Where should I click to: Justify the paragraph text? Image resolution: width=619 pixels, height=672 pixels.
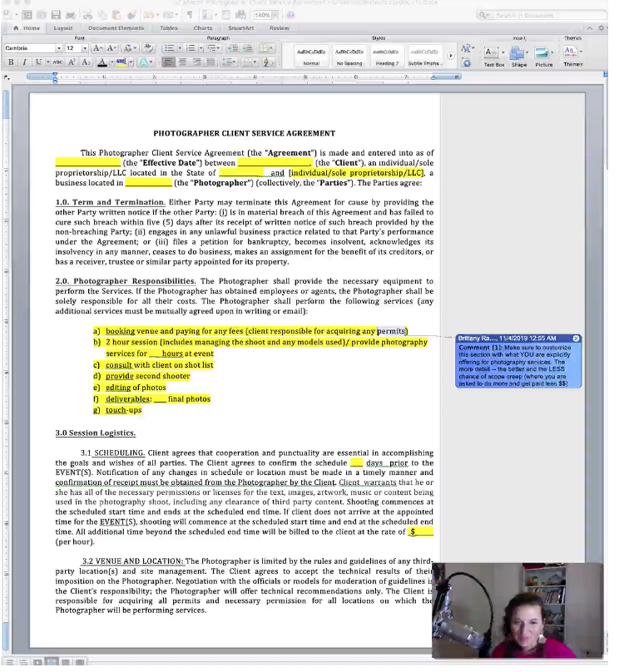tap(210, 62)
